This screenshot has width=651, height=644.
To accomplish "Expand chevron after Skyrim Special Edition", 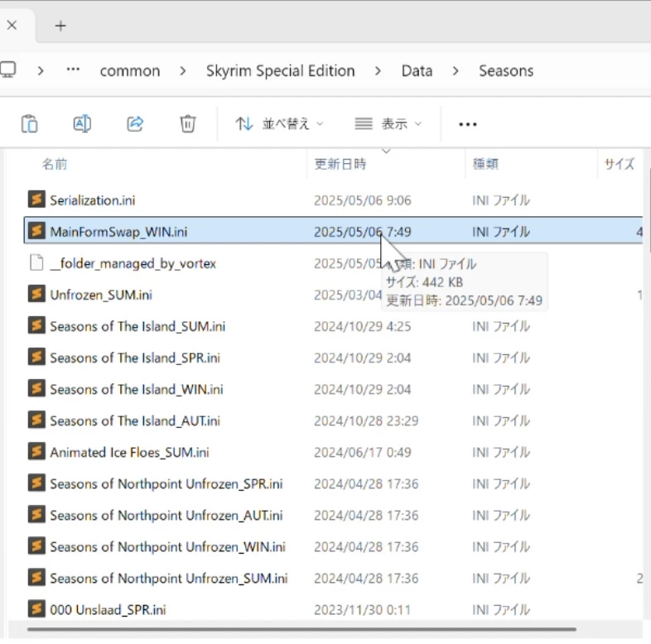I will coord(378,71).
